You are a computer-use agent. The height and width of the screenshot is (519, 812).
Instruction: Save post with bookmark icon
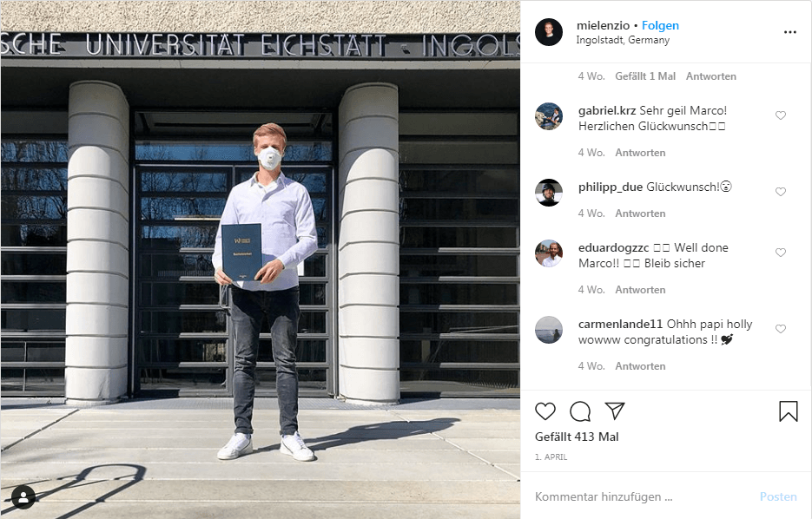tap(789, 411)
